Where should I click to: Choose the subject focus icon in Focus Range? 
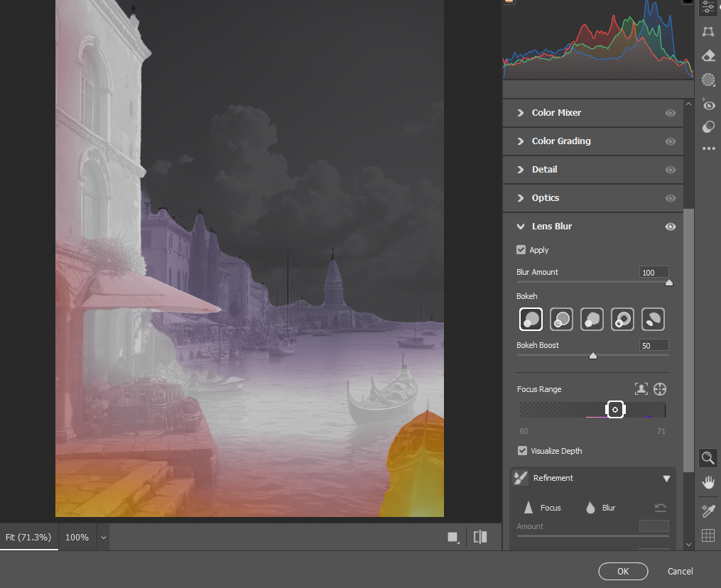click(641, 389)
